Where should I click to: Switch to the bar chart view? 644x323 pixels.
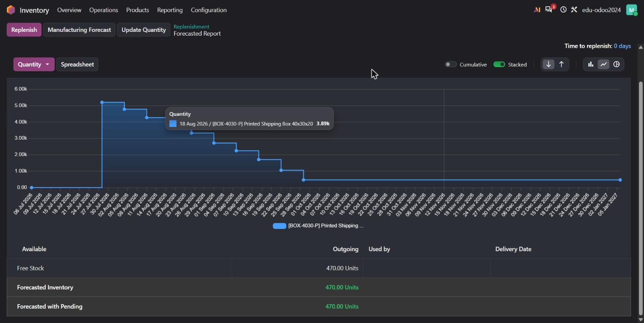pyautogui.click(x=591, y=64)
